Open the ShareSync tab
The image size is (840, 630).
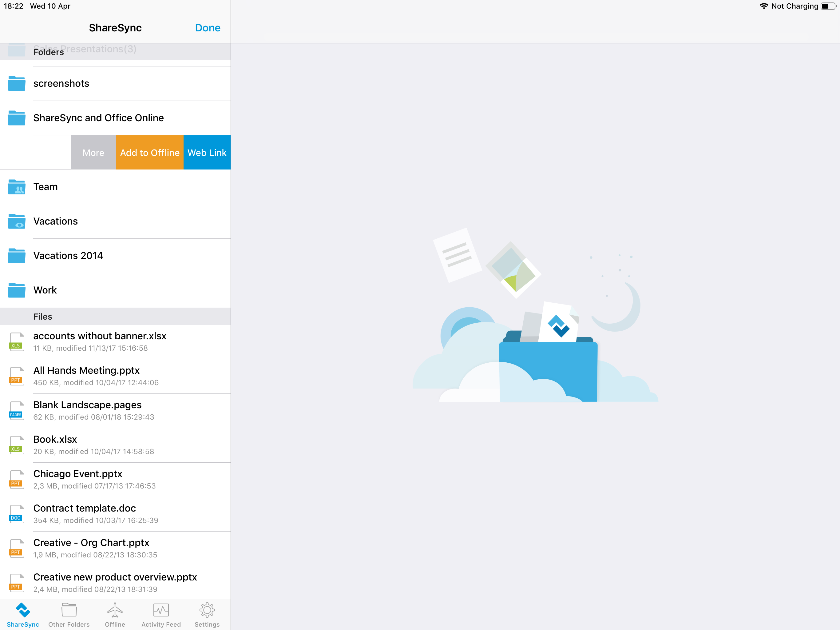coord(23,615)
